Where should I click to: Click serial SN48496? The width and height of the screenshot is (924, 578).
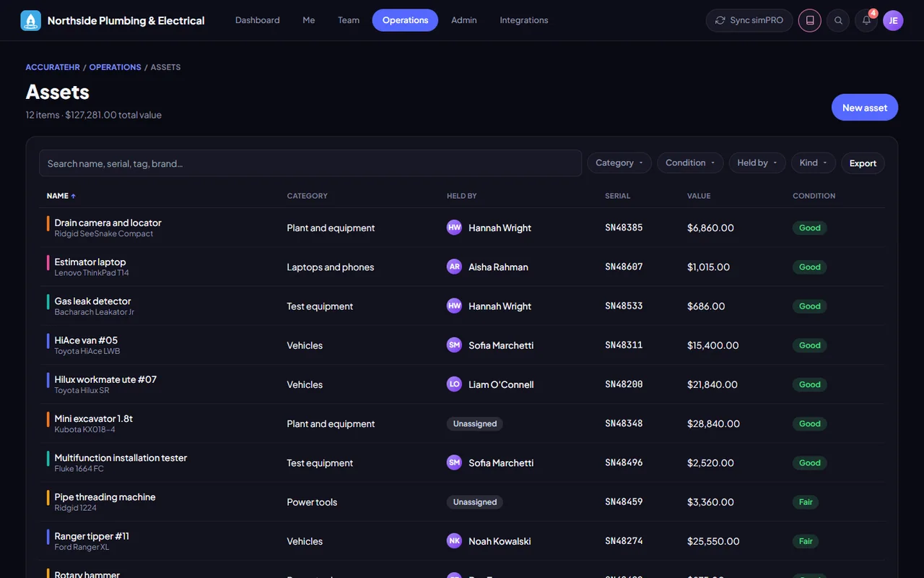[x=624, y=462]
